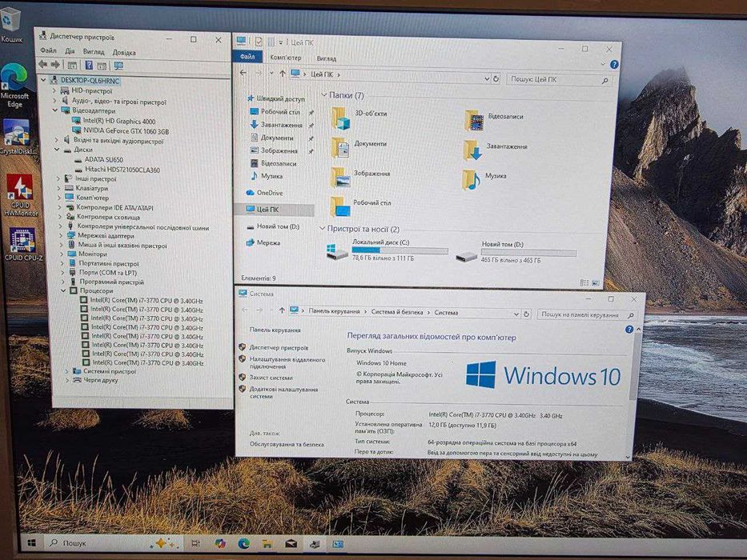Open Task View on the taskbar
This screenshot has width=747, height=560.
point(195,543)
